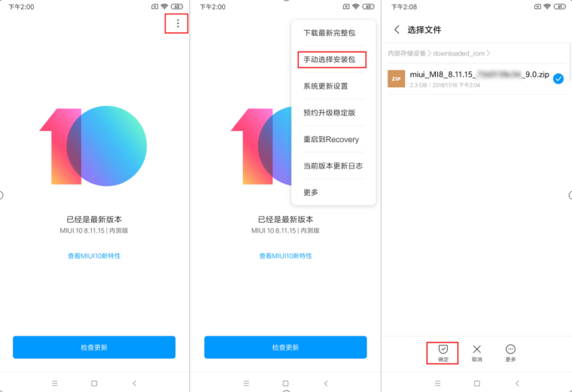Choose 重启到Recovery in the menu
The width and height of the screenshot is (572, 392).
[x=331, y=139]
